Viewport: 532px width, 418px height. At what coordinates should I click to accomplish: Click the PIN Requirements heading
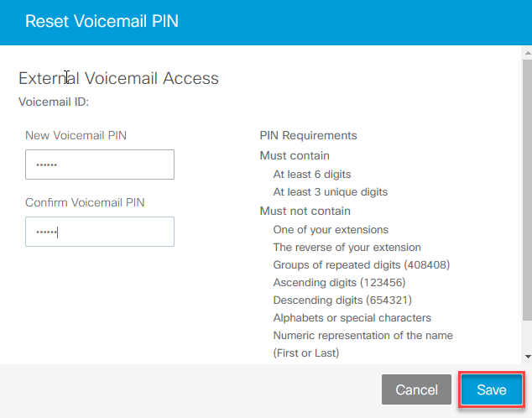308,135
